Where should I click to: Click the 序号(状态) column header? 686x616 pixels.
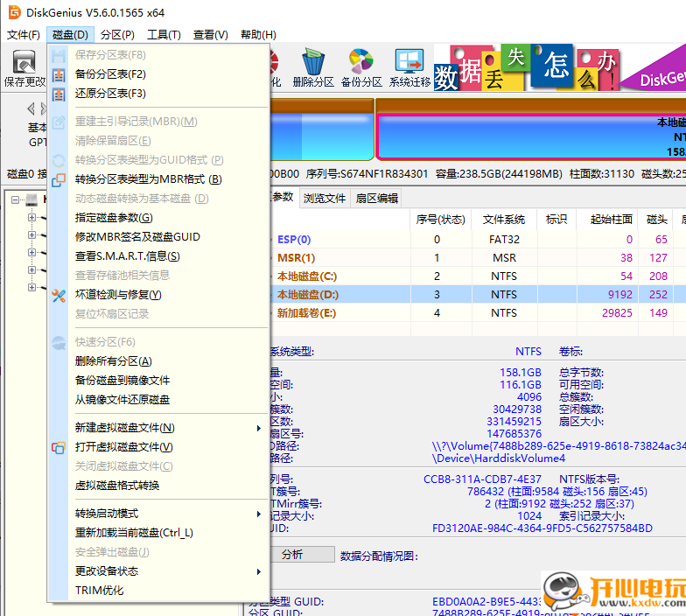[441, 220]
